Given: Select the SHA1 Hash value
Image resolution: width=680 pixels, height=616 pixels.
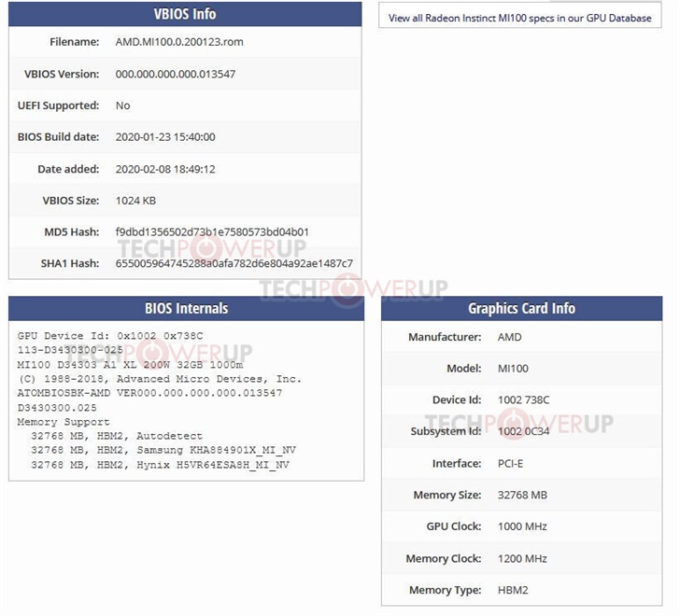Looking at the screenshot, I should tap(234, 263).
